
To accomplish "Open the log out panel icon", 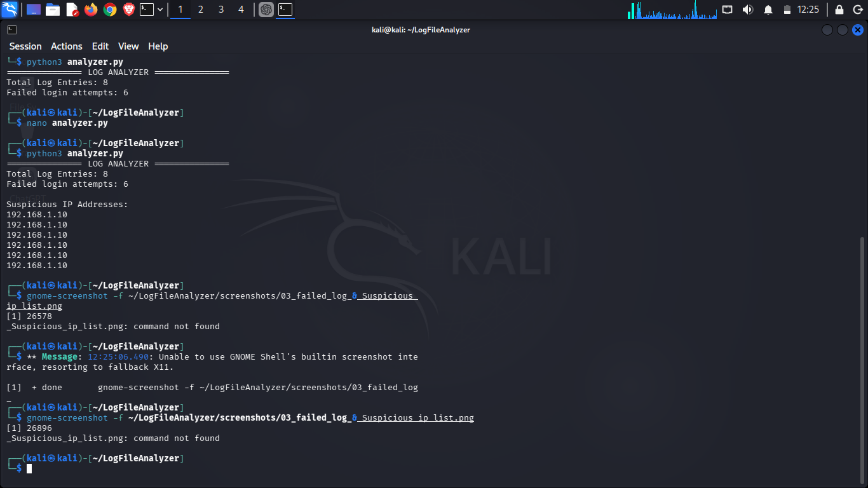I will (x=858, y=10).
